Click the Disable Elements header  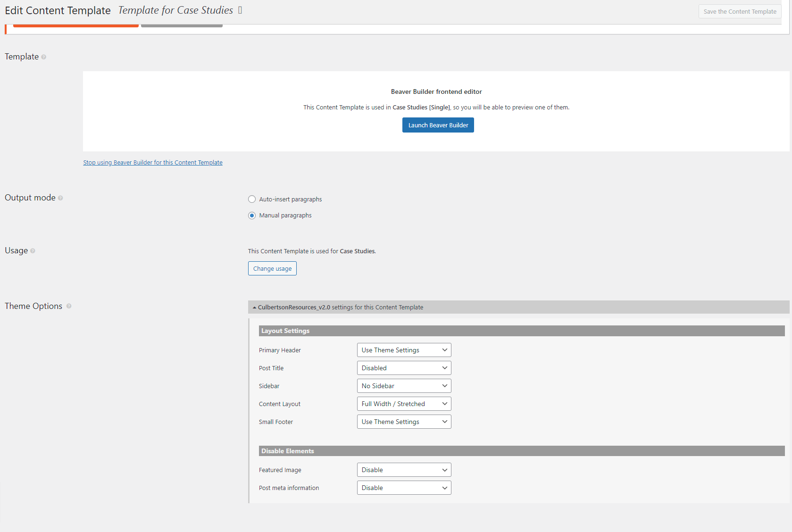522,451
